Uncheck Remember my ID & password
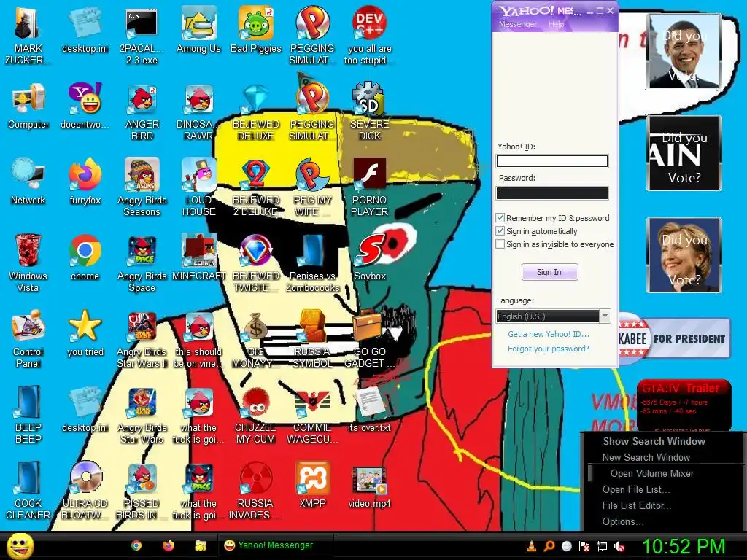The image size is (747, 560). coord(500,217)
